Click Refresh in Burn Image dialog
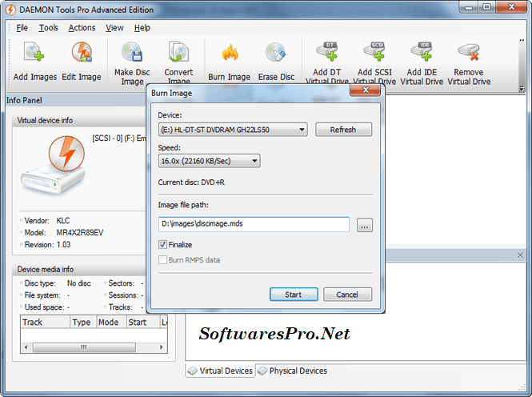 point(343,130)
